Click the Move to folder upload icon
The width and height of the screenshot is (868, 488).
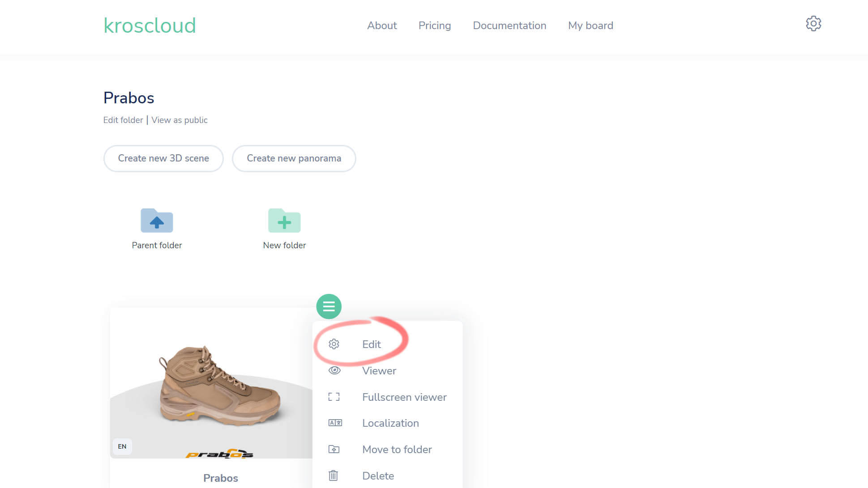coord(334,449)
